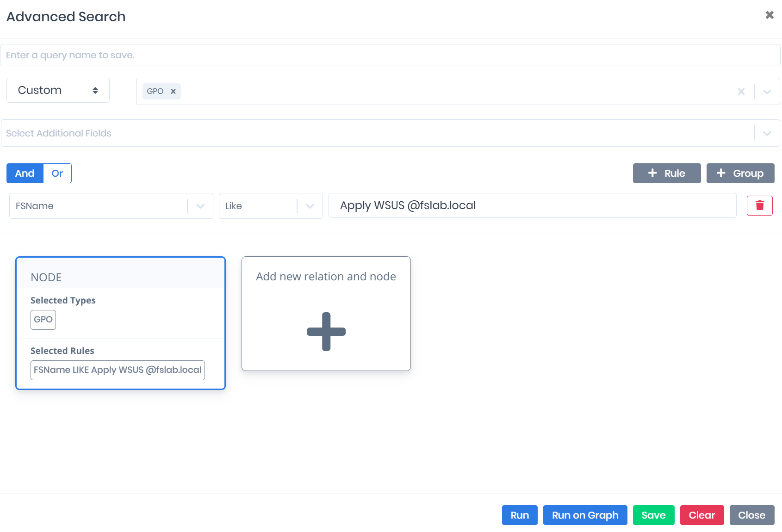Select the FSName LIKE rule chip in NODE card
The width and height of the screenshot is (782, 532).
pyautogui.click(x=118, y=370)
